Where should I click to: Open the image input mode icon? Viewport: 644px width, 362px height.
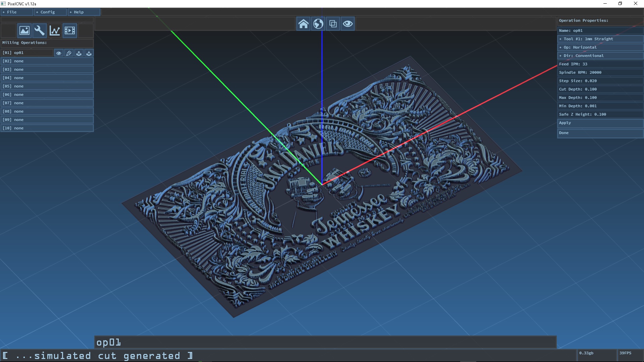pos(24,31)
